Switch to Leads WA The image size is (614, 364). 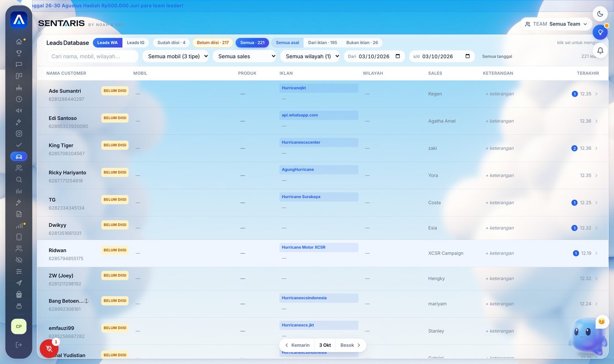(x=107, y=42)
